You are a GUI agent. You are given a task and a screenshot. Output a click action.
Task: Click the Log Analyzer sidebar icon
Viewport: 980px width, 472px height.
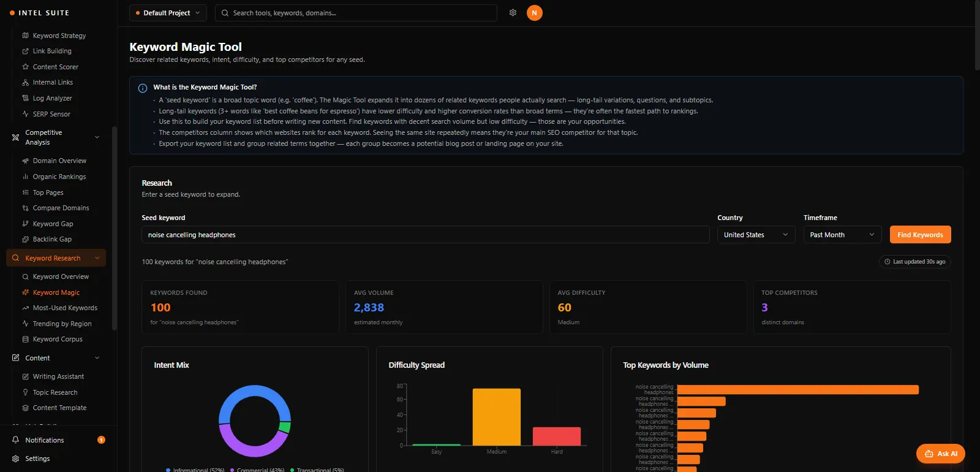(25, 98)
